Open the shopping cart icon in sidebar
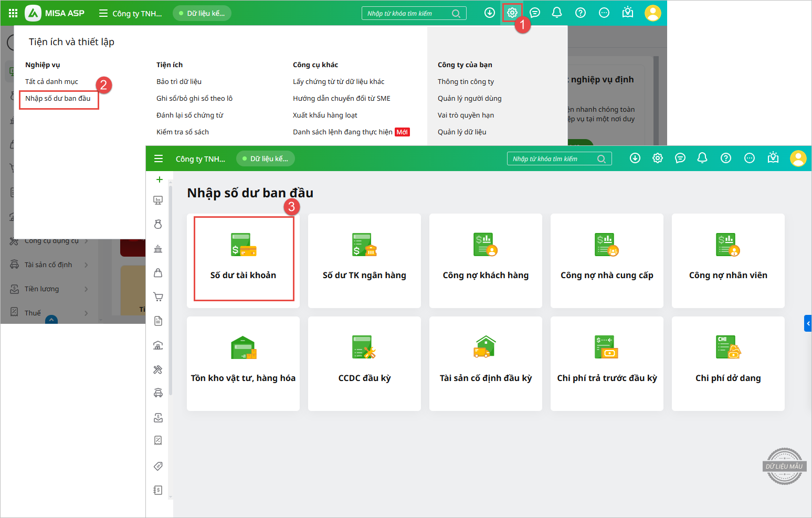Image resolution: width=812 pixels, height=518 pixels. (158, 297)
